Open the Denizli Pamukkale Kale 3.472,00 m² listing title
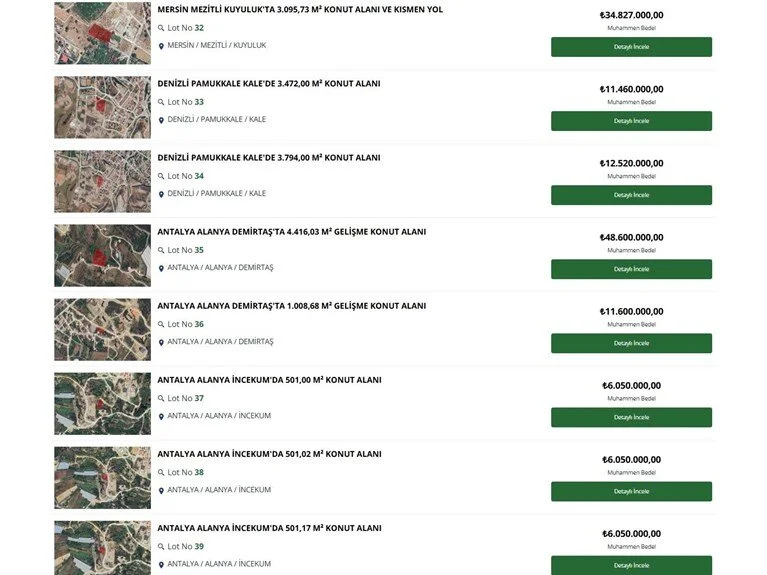767x575 pixels. pos(269,84)
